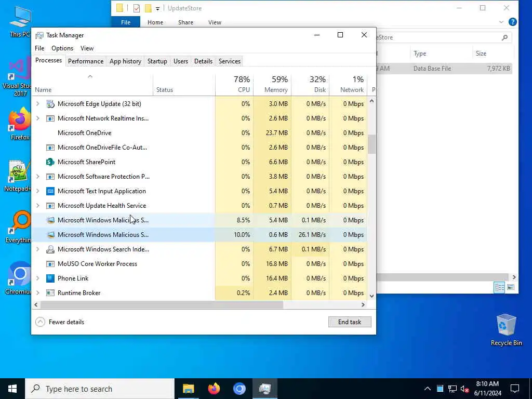Switch to details view in File Explorer
The width and height of the screenshot is (532, 399).
(x=499, y=287)
